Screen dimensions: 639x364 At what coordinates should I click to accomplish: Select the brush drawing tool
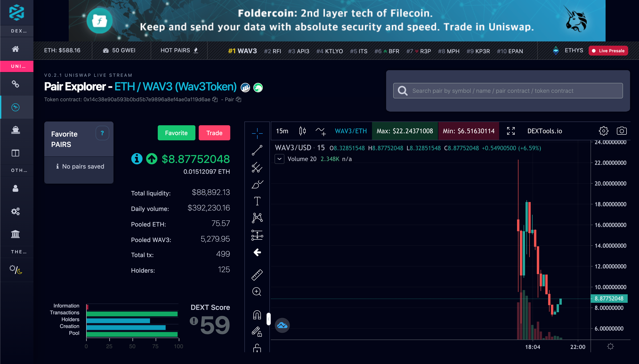click(x=257, y=184)
